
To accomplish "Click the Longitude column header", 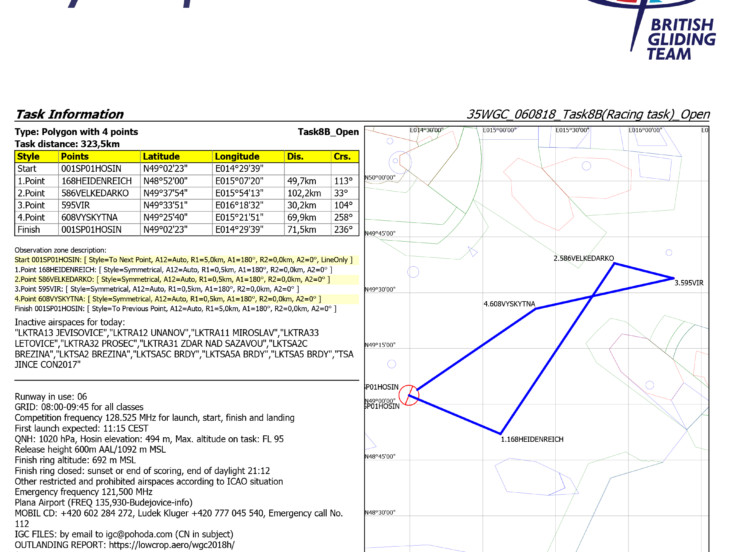I will (x=237, y=157).
